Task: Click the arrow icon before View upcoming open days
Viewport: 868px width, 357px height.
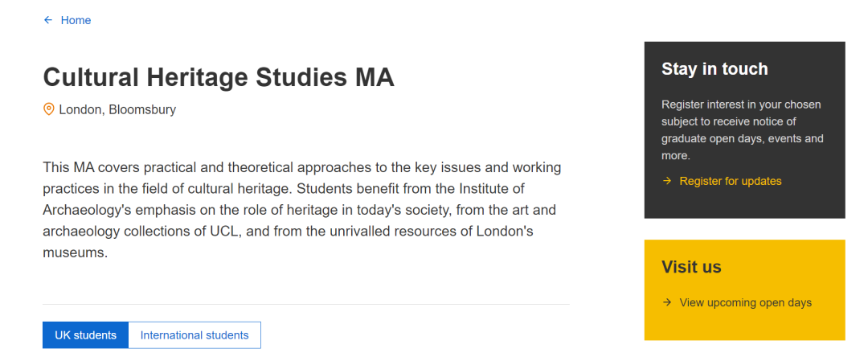Action: point(667,302)
